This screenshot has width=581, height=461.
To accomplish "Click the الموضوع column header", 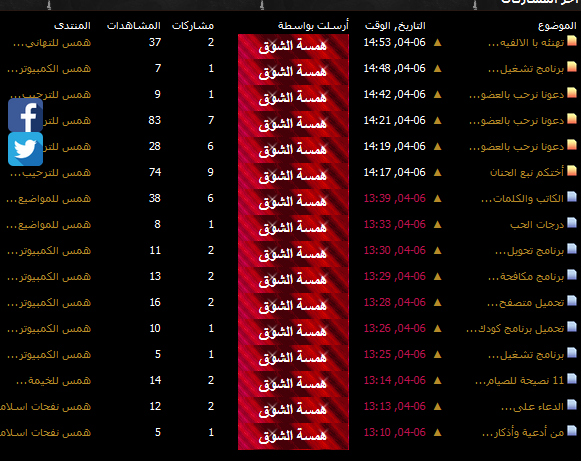I will click(557, 26).
